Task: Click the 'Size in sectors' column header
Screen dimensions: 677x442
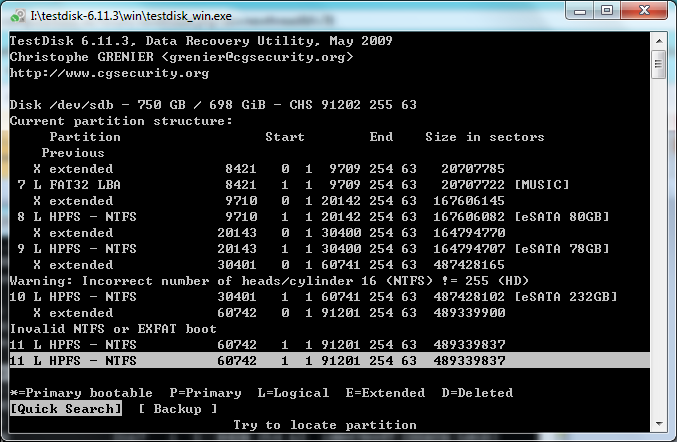Action: [485, 137]
